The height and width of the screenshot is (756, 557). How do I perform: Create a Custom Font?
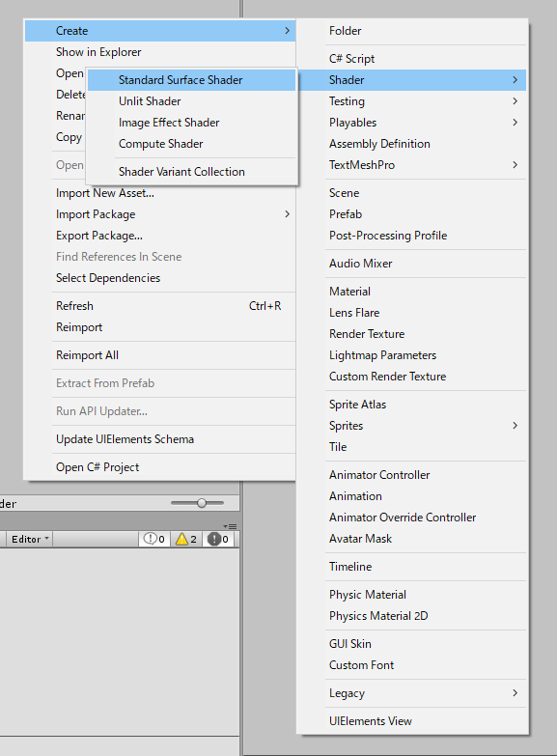click(x=412, y=664)
